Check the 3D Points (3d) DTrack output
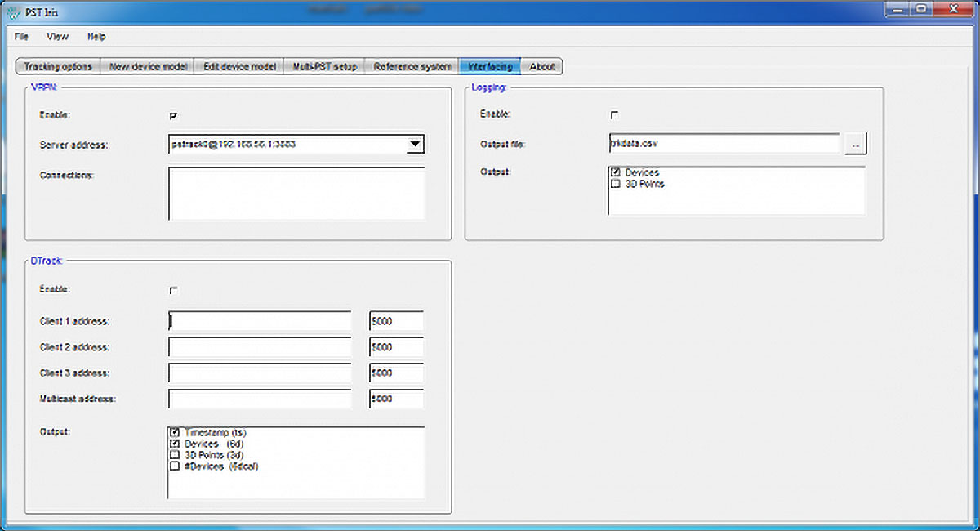The width and height of the screenshot is (980, 531). 175,455
